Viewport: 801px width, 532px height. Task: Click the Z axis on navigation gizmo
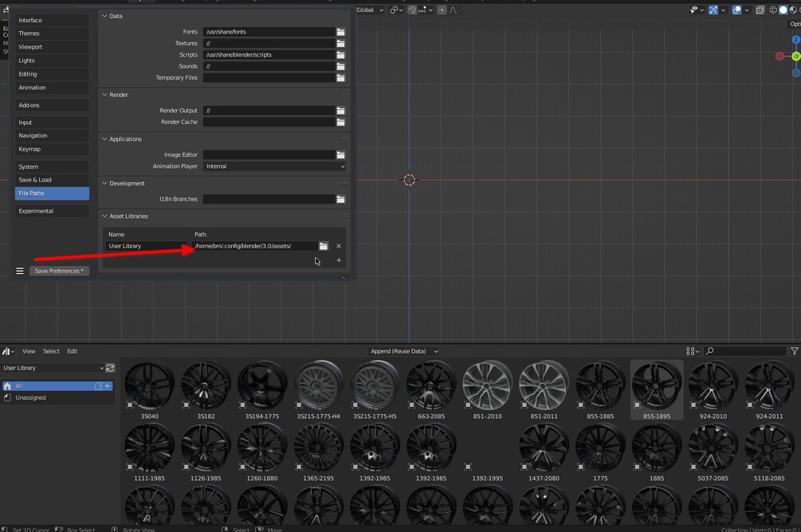[x=796, y=40]
